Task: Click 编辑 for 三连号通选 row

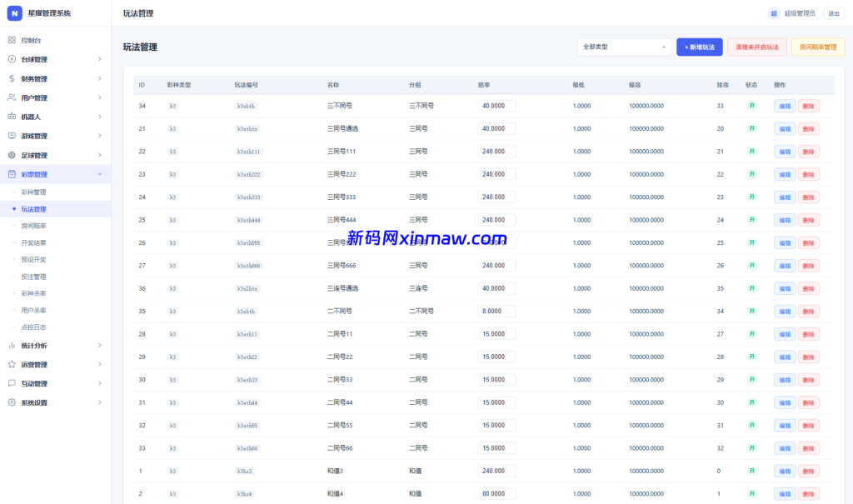Action: click(x=785, y=288)
